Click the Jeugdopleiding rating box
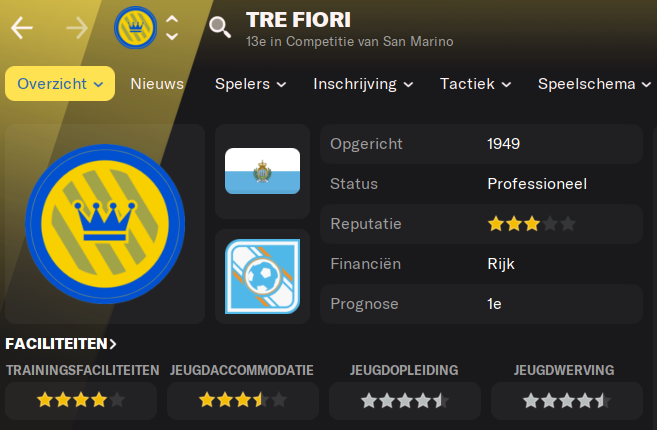657x430 pixels. 405,401
